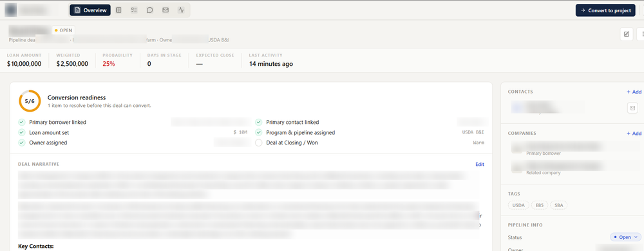The width and height of the screenshot is (644, 251).
Task: Click the $ 10M readiness value
Action: pos(240,132)
